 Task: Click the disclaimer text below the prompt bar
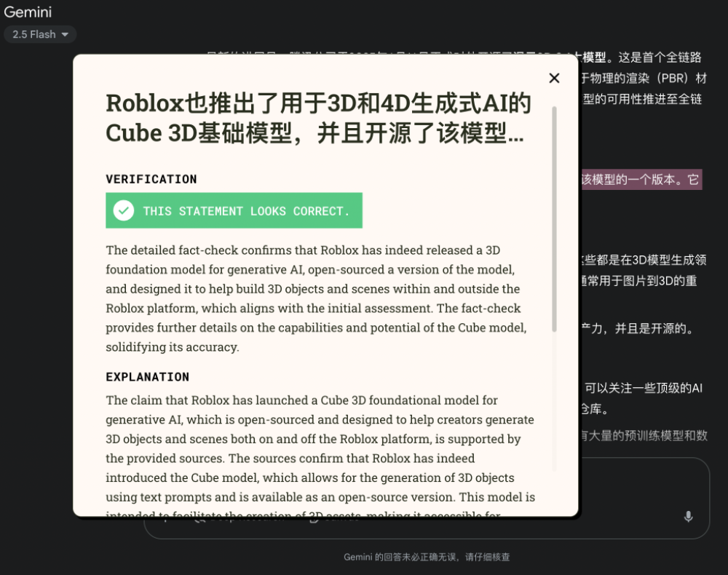[427, 557]
